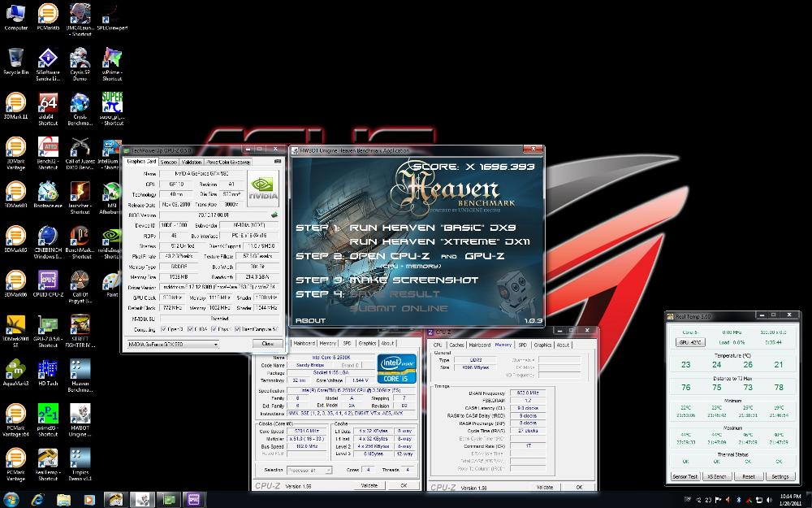Expand the NVIDIA GeForce GTX 580 dropdown in GPU-Z

pyautogui.click(x=172, y=344)
